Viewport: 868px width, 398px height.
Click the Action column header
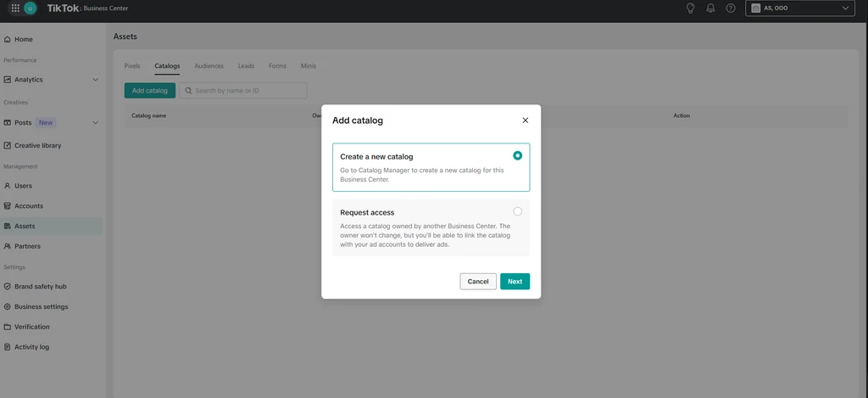682,116
